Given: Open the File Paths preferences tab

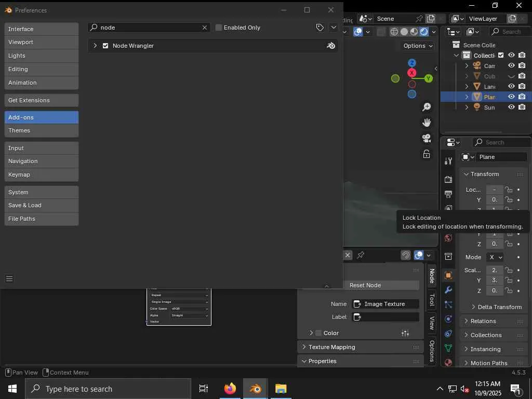Looking at the screenshot, I should point(42,219).
